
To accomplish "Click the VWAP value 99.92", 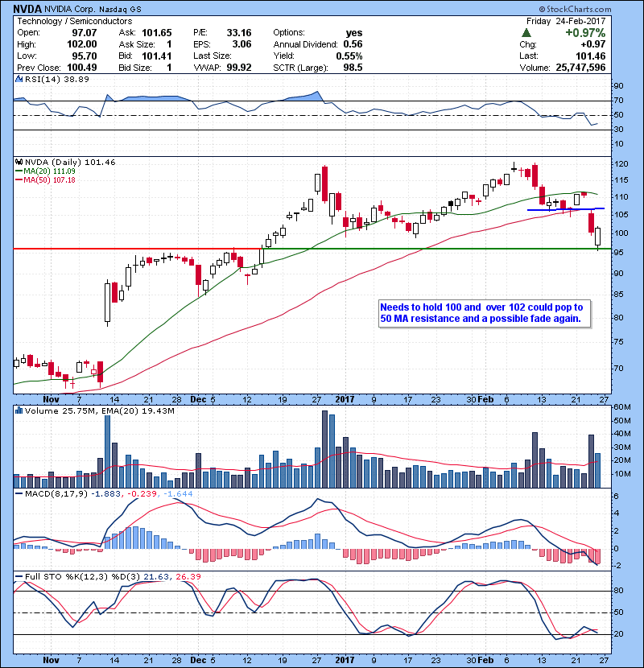I will coord(239,68).
